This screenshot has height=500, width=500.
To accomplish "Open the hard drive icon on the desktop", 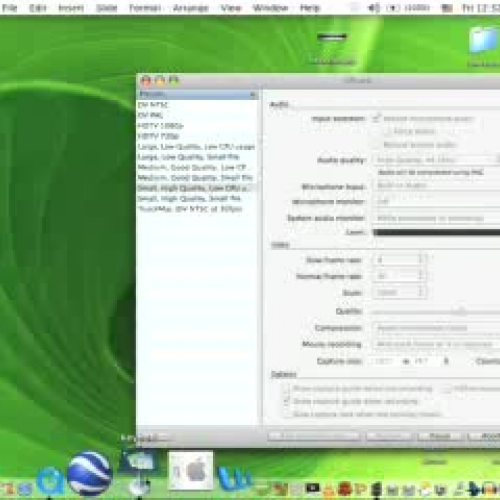I will tap(332, 37).
